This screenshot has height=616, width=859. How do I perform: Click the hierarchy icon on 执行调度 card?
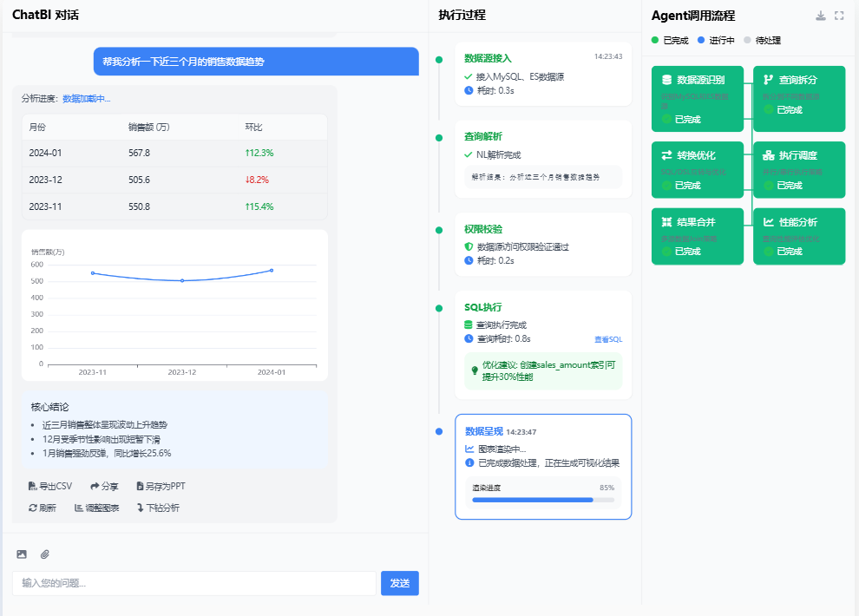[768, 155]
